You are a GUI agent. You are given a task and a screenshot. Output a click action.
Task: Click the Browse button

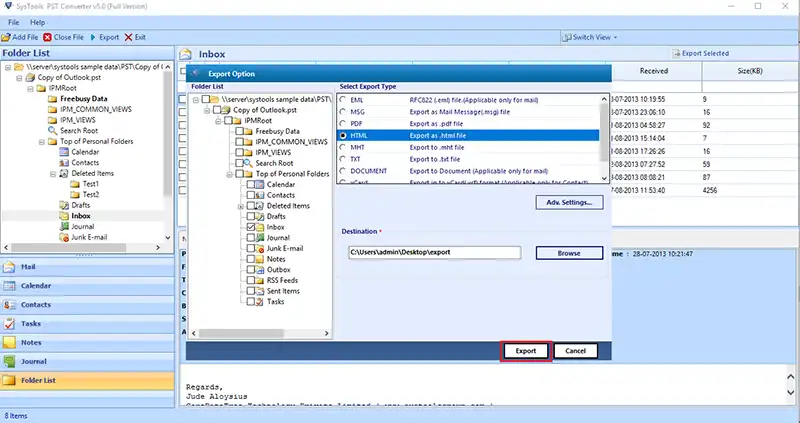[569, 253]
